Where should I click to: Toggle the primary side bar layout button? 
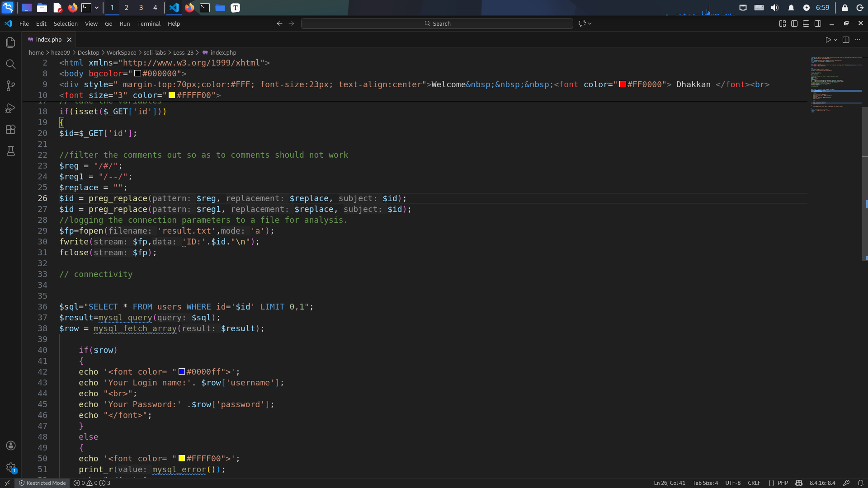coord(794,23)
